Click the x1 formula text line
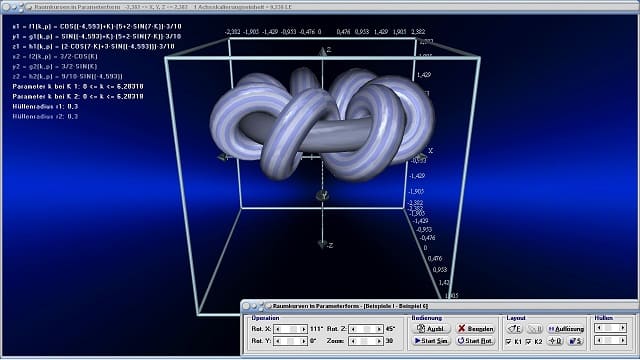 coord(97,27)
